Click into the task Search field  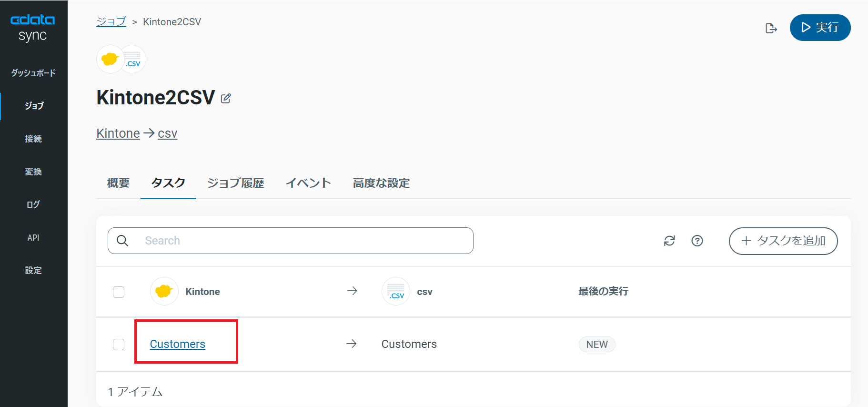(305, 241)
